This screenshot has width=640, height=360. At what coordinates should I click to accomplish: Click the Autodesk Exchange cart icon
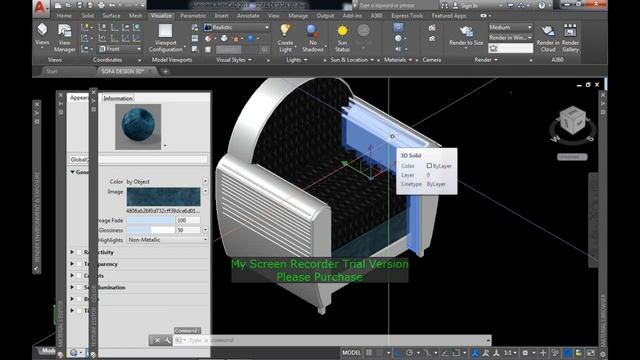tap(511, 6)
